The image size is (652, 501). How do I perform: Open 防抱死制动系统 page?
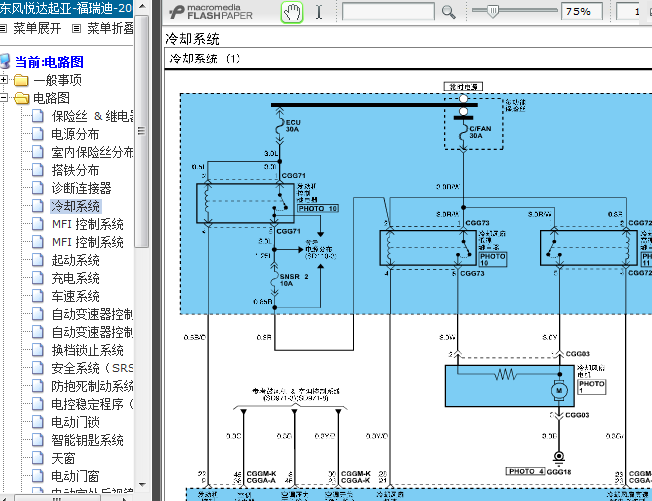point(92,386)
